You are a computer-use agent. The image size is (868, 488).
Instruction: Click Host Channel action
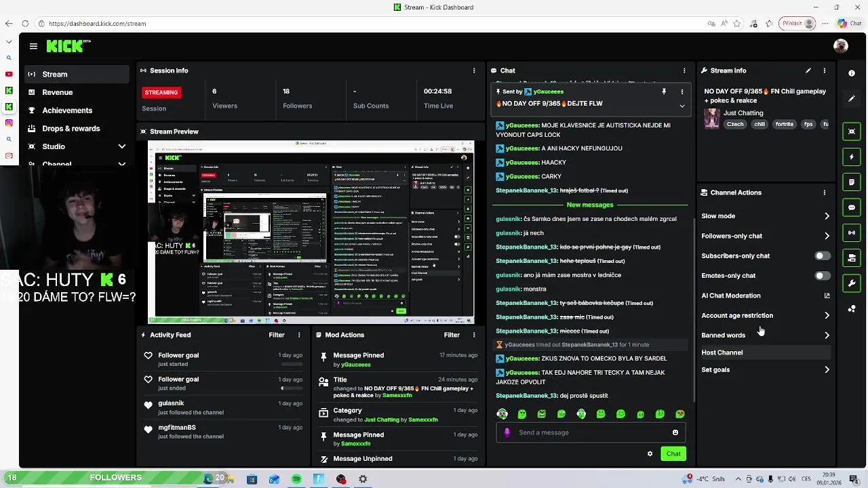766,352
